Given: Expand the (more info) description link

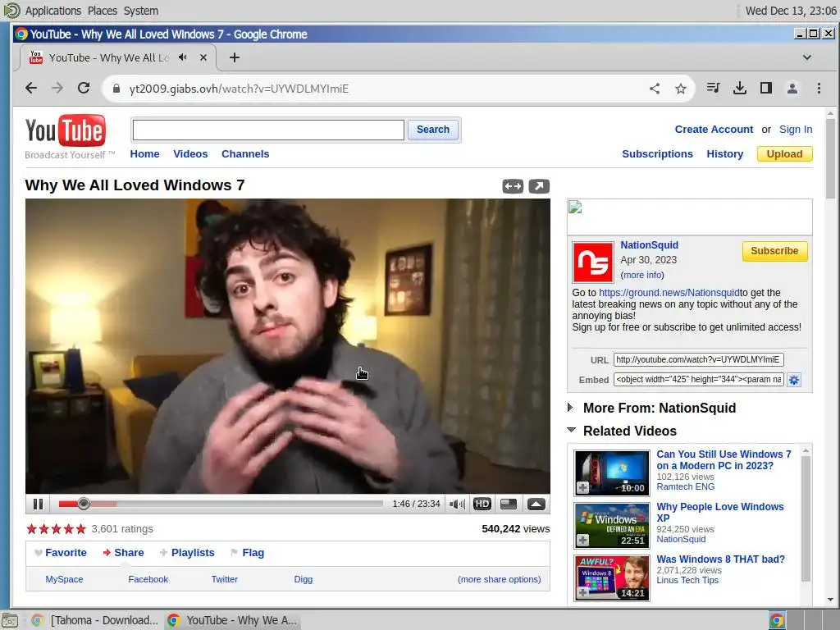Looking at the screenshot, I should [x=641, y=275].
